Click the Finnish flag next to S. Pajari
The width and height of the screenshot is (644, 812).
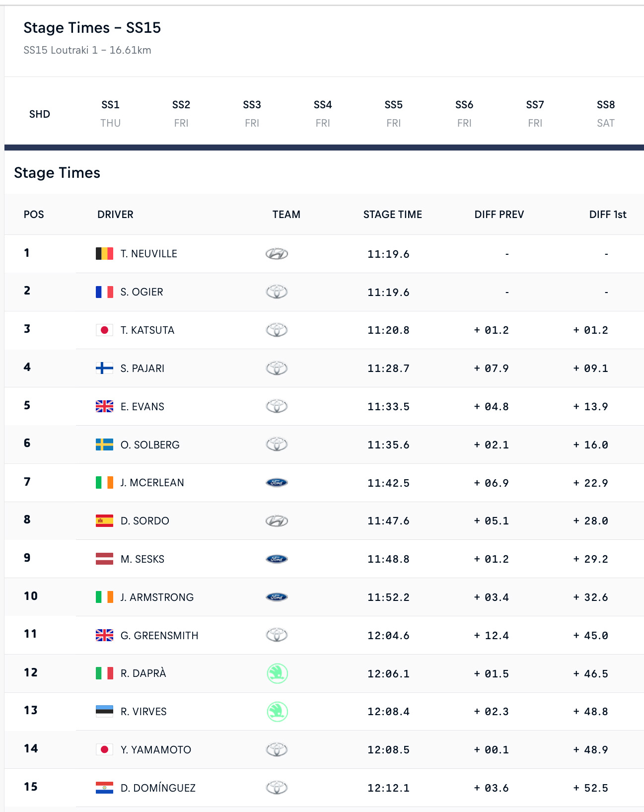tap(104, 368)
